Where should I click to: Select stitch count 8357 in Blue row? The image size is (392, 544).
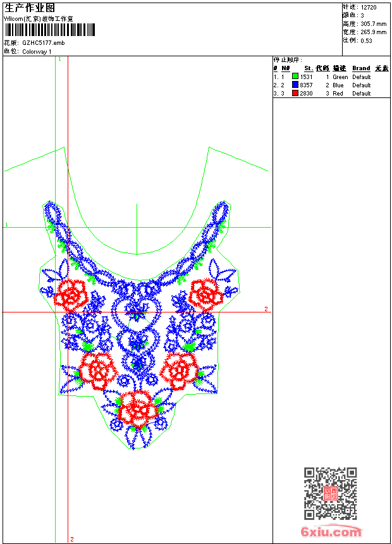(306, 85)
